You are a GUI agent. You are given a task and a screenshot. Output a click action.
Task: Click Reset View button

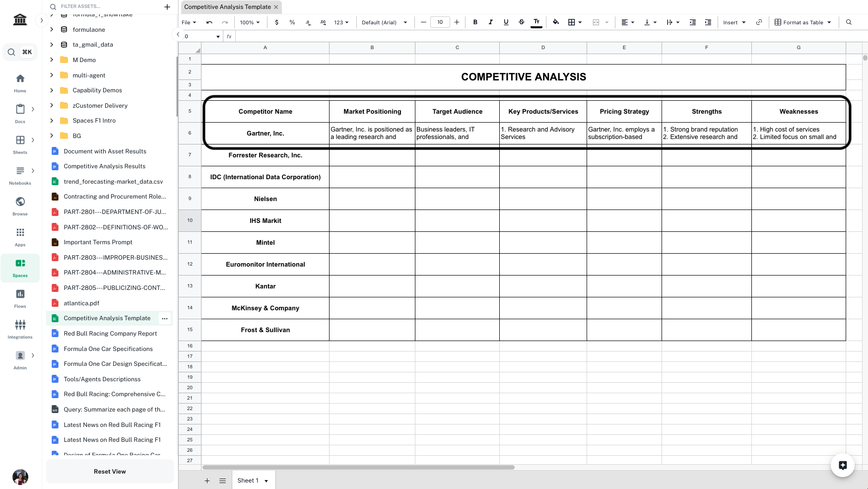coord(110,472)
